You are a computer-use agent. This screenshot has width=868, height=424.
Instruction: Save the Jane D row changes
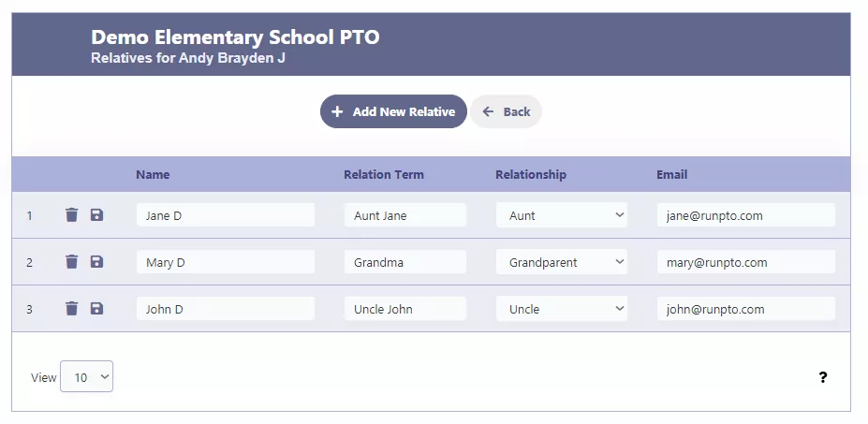(96, 214)
